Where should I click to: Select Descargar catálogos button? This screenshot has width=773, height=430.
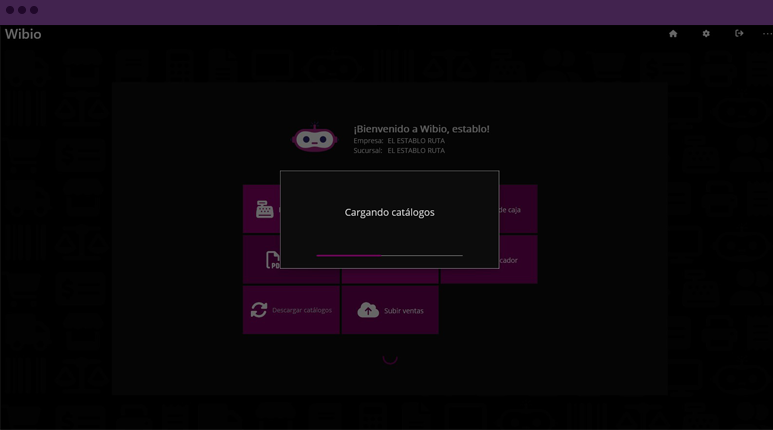tap(291, 310)
